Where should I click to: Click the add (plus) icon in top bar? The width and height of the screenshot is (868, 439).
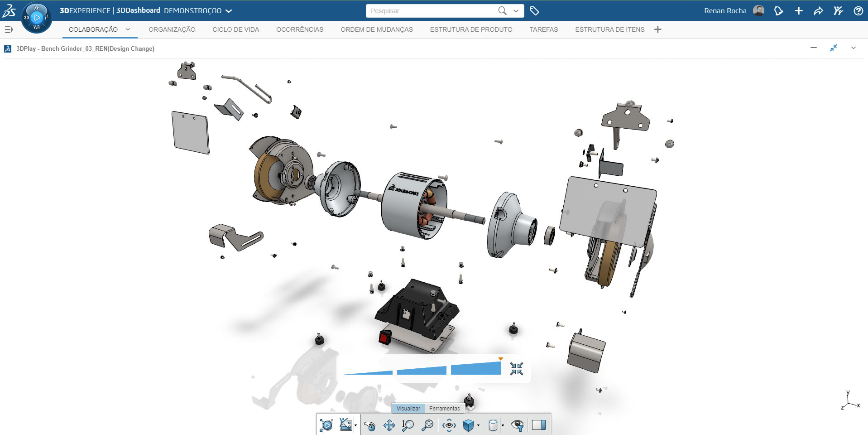[x=799, y=11]
